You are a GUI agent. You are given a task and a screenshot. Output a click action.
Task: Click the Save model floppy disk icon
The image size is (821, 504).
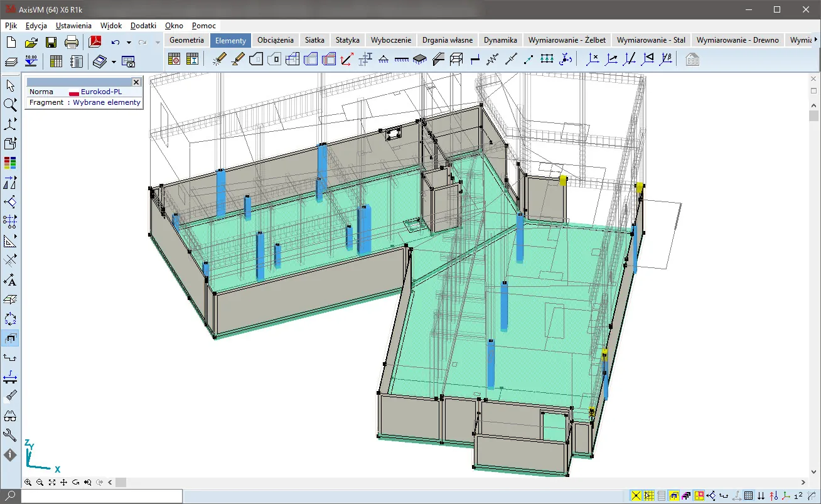coord(51,43)
